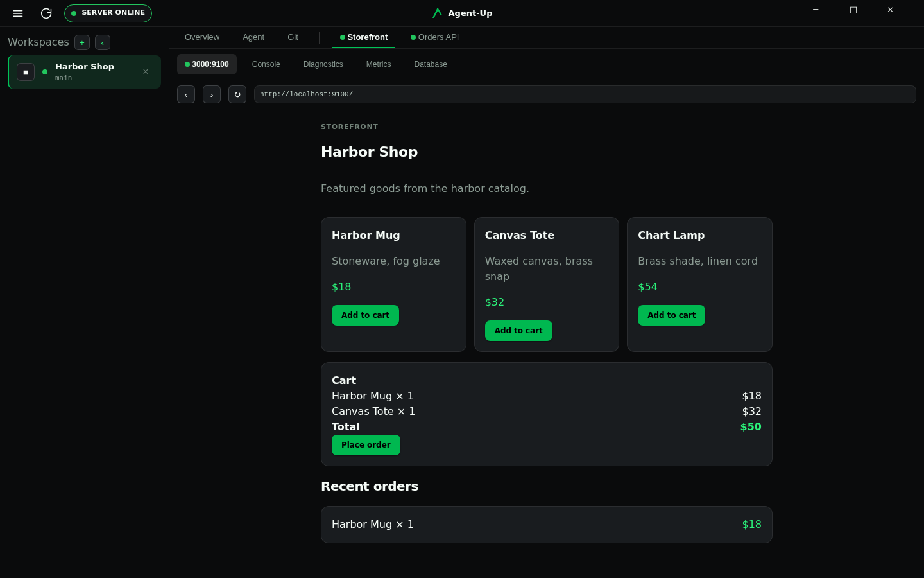Click the reload icon in title bar
924x578 pixels.
(x=46, y=13)
